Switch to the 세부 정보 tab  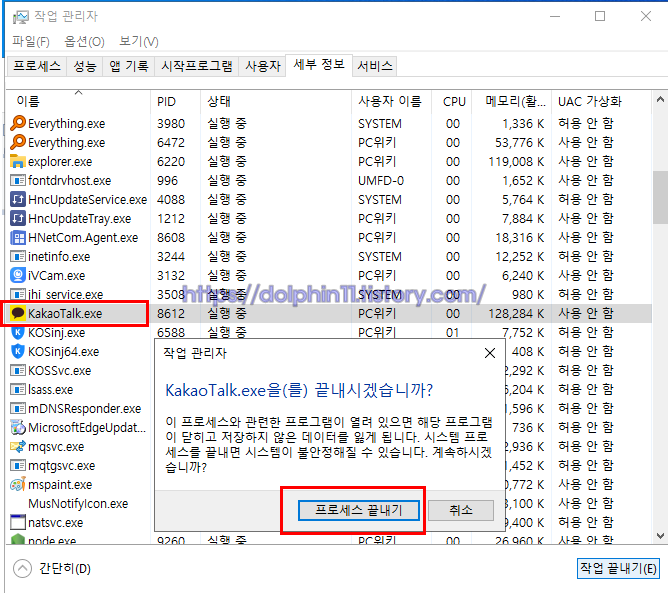pyautogui.click(x=319, y=65)
